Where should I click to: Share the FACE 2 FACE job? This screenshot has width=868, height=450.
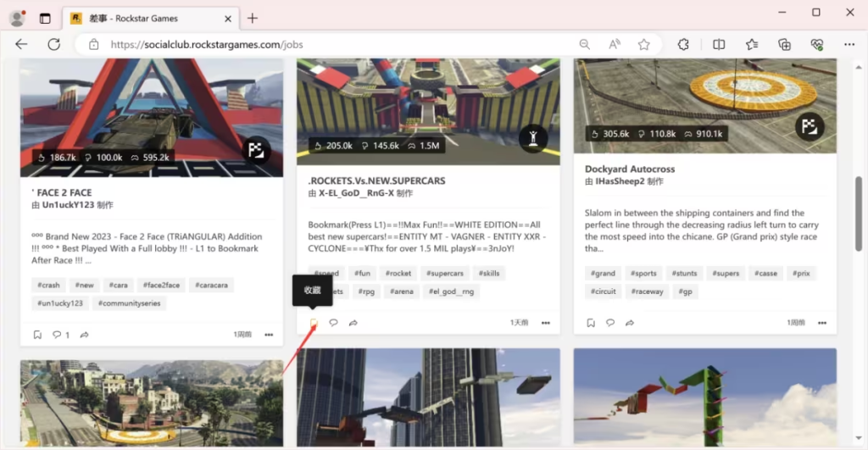pos(84,334)
